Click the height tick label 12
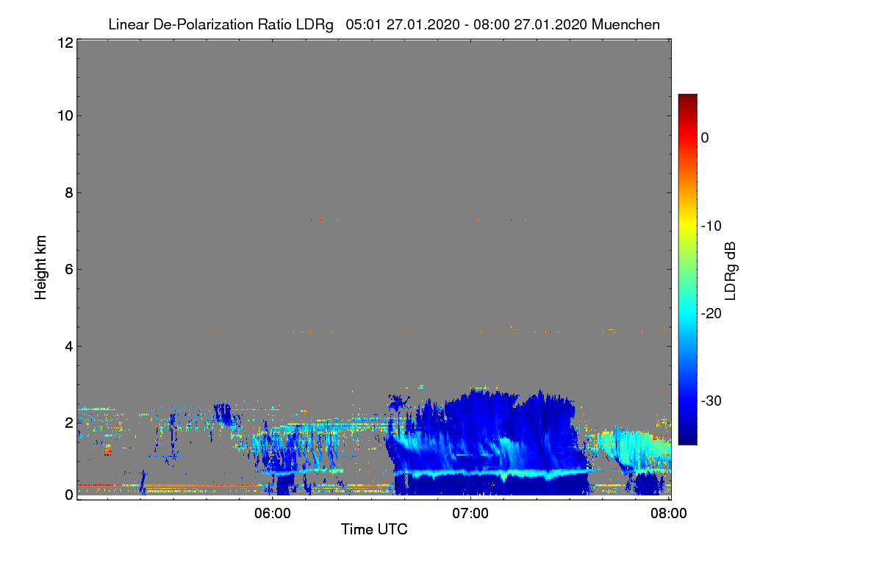Image resolution: width=882 pixels, height=588 pixels. pyautogui.click(x=64, y=43)
